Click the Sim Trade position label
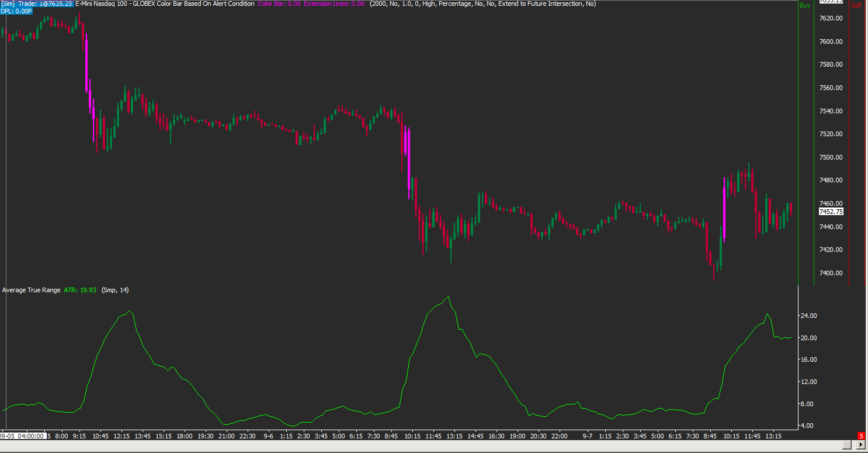Screen dimensions: 868x453 (x=37, y=4)
